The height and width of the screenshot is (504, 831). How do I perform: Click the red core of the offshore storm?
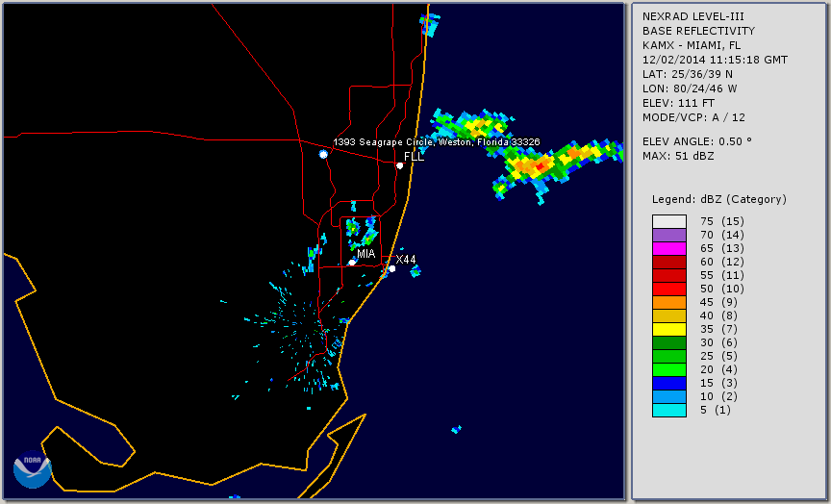coord(540,166)
